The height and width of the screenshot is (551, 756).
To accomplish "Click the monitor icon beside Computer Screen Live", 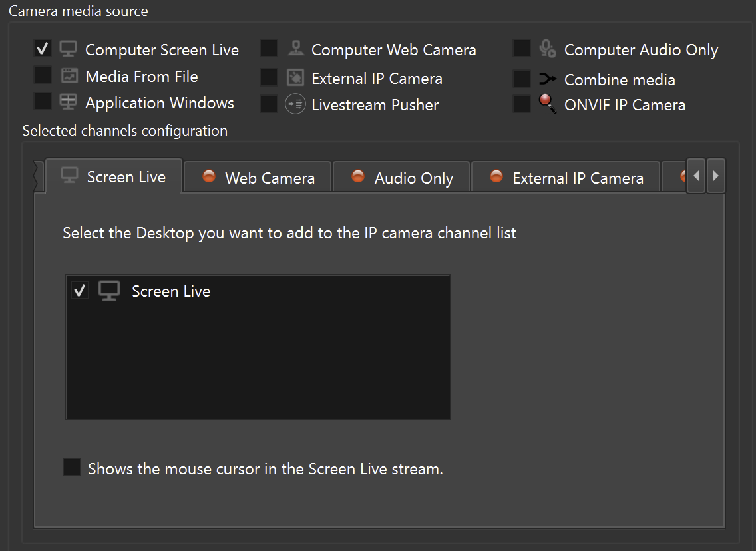I will coord(68,49).
